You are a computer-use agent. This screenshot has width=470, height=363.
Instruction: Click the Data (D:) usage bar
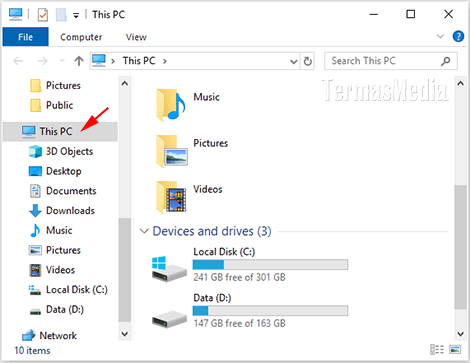click(x=270, y=311)
